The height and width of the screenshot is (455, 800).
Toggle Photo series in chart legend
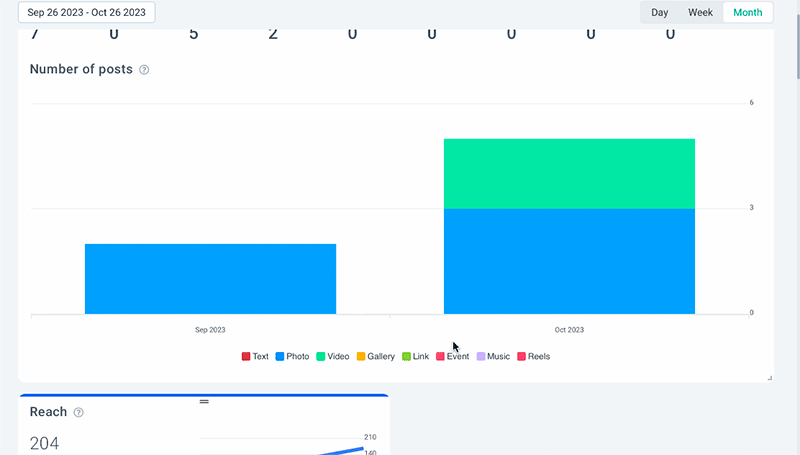point(292,356)
